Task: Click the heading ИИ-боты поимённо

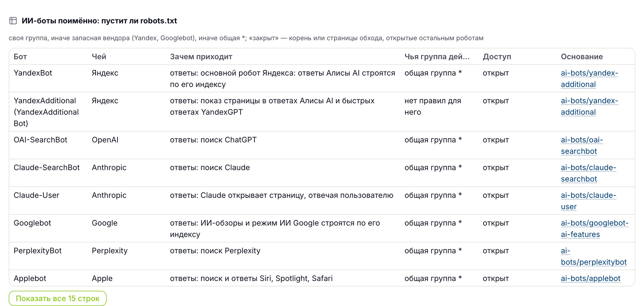Action: coord(99,21)
